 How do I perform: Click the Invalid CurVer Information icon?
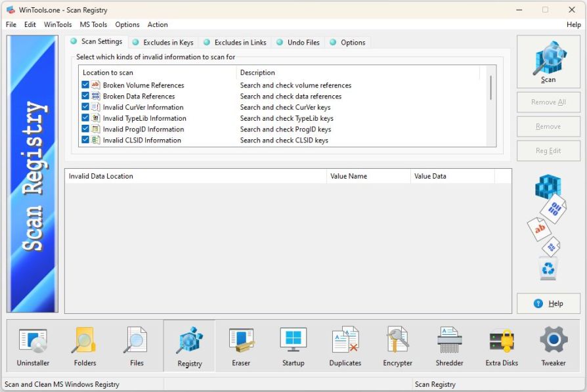tap(96, 107)
